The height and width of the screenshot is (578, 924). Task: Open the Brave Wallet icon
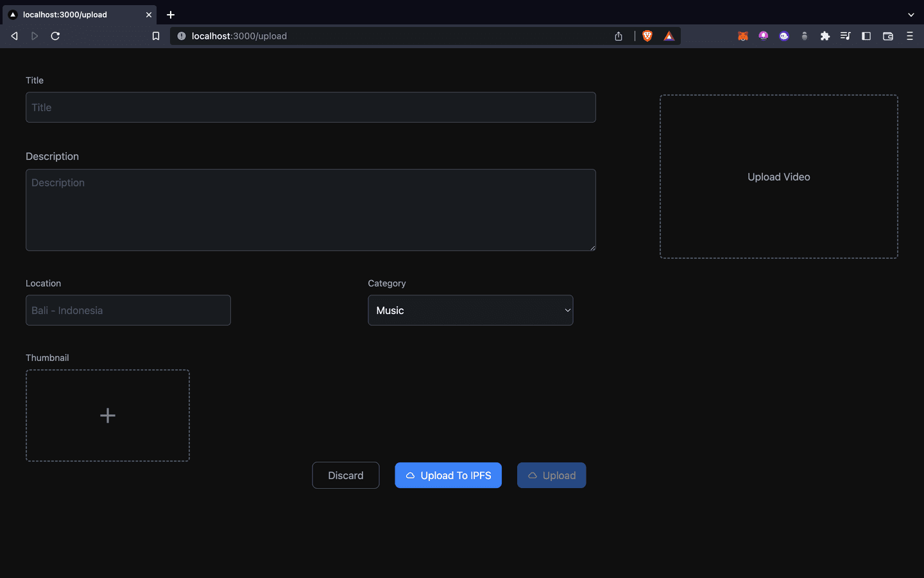888,36
